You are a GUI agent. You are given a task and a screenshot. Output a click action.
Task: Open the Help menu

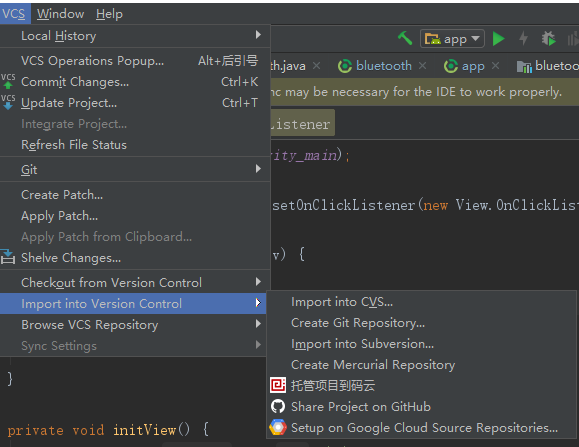coord(109,14)
